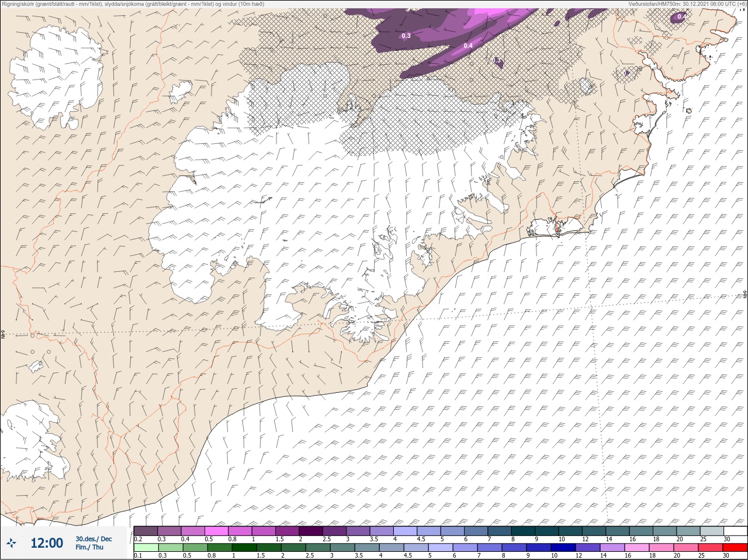This screenshot has width=748, height=560.
Task: Pick the bottom legend swatch between 3 and 3.5
Action: (x=342, y=548)
